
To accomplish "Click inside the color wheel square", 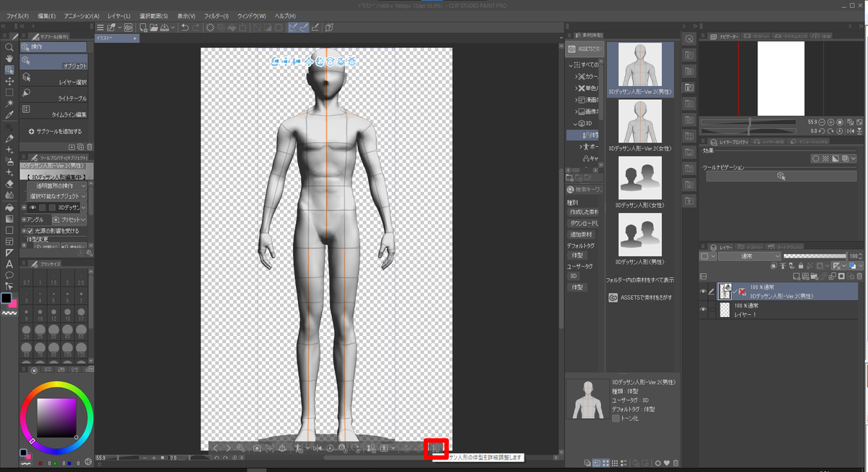I will click(56, 417).
